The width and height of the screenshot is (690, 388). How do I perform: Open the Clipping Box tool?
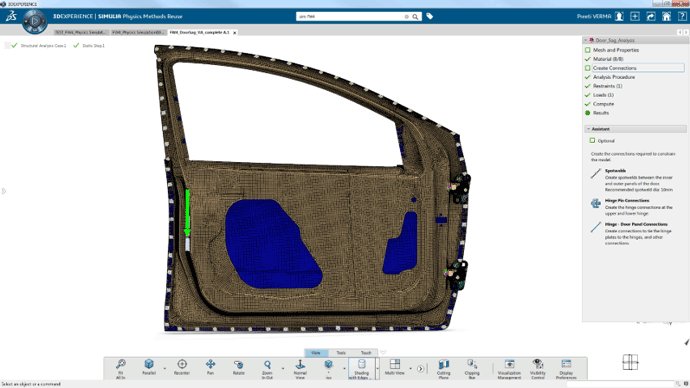[472, 369]
